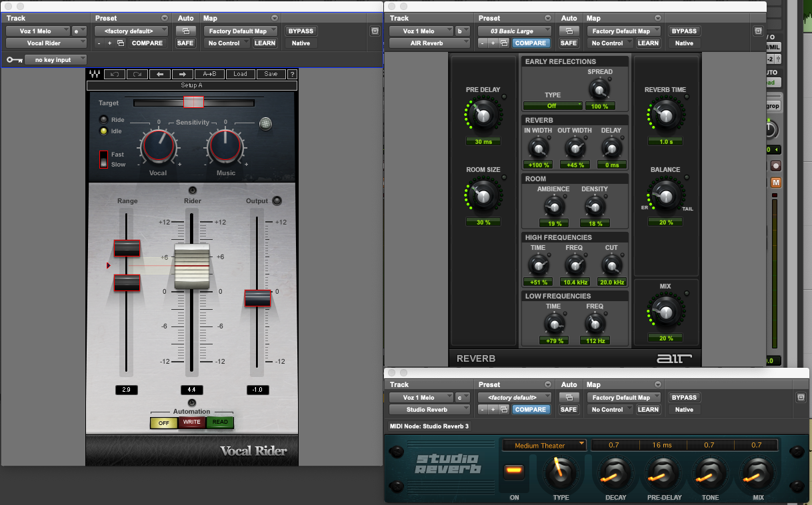Click the Vocal Rider undo arrow icon
Viewport: 812px width, 505px height.
pyautogui.click(x=115, y=74)
